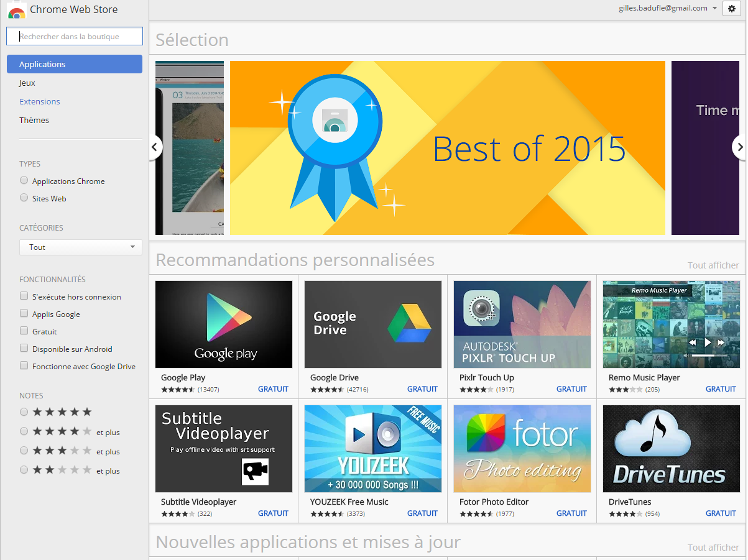
Task: Filter by three stars et plus
Action: click(24, 451)
